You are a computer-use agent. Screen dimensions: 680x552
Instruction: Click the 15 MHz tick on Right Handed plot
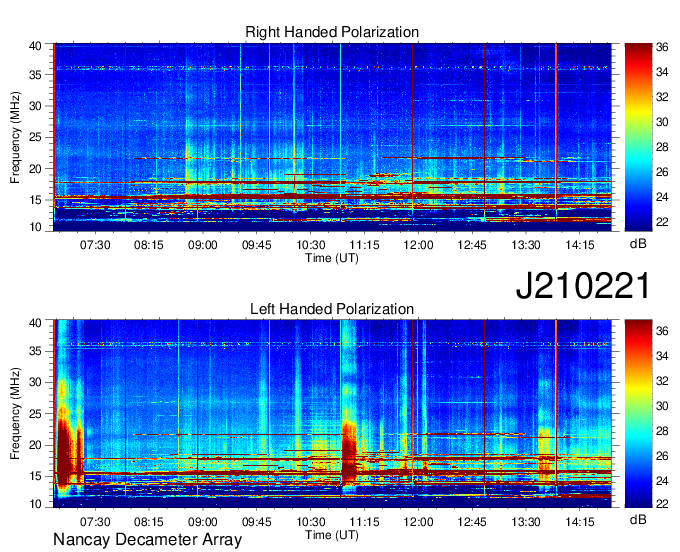point(35,200)
